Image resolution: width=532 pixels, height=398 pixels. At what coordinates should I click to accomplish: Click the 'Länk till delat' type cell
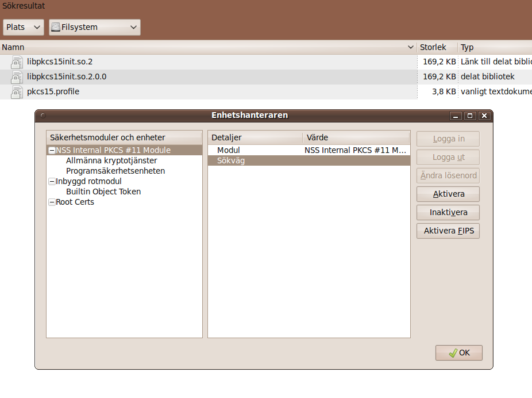pos(496,62)
